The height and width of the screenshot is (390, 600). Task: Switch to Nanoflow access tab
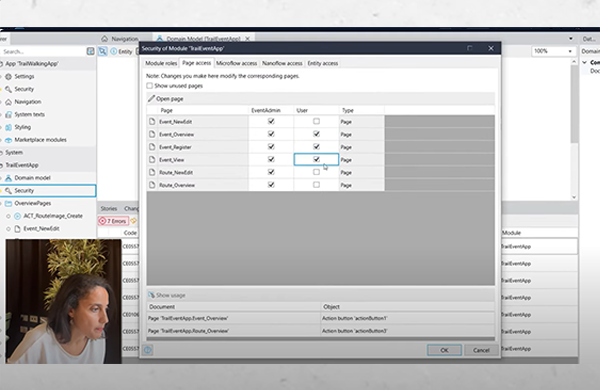pyautogui.click(x=282, y=63)
